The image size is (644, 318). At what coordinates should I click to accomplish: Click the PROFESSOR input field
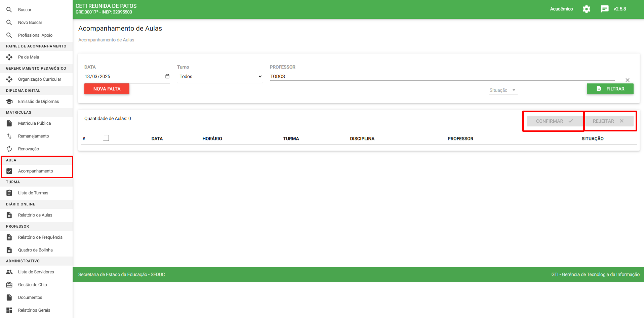pos(442,77)
